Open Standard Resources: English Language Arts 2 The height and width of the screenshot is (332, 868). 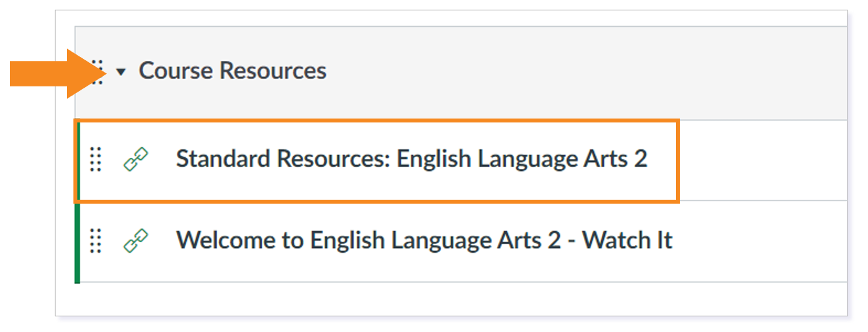pos(411,159)
